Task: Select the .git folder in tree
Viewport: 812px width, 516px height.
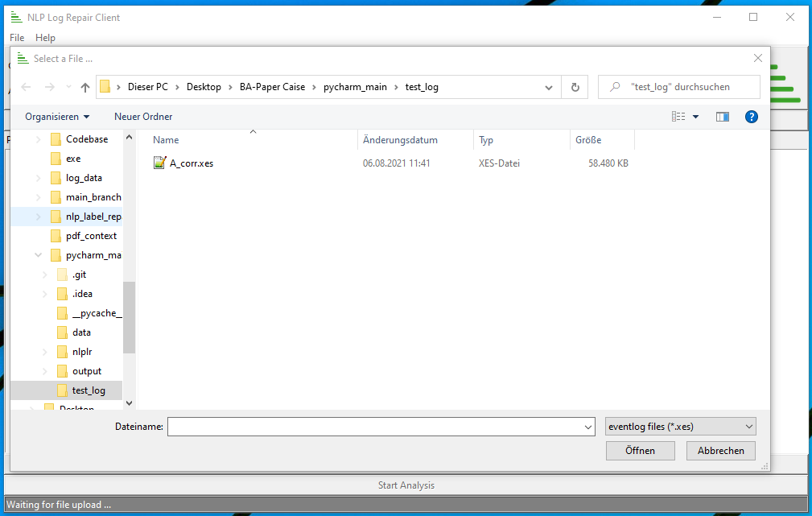Action: point(72,275)
